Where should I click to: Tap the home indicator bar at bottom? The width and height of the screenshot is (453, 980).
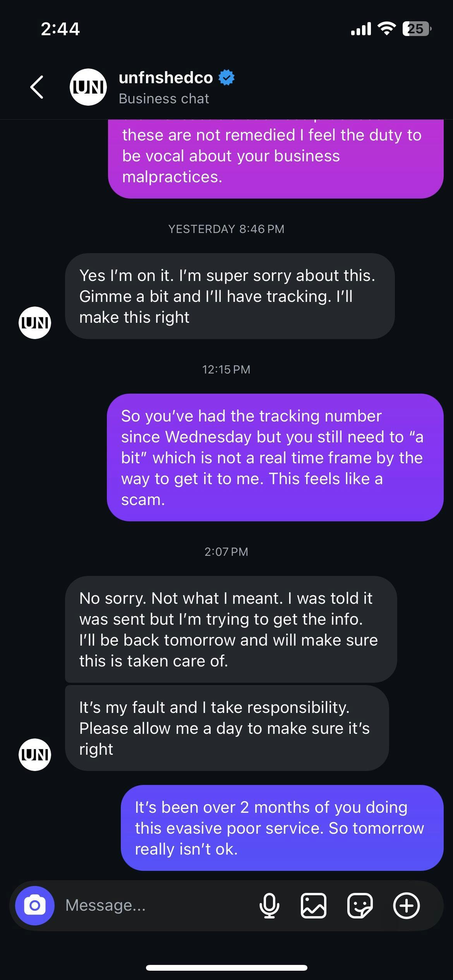pos(226,968)
